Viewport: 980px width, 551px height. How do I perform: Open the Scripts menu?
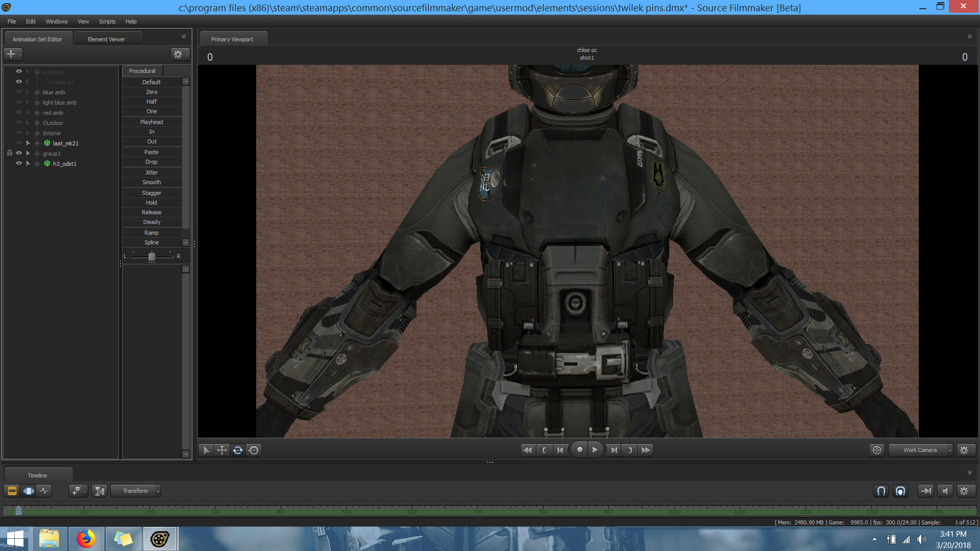pyautogui.click(x=107, y=21)
